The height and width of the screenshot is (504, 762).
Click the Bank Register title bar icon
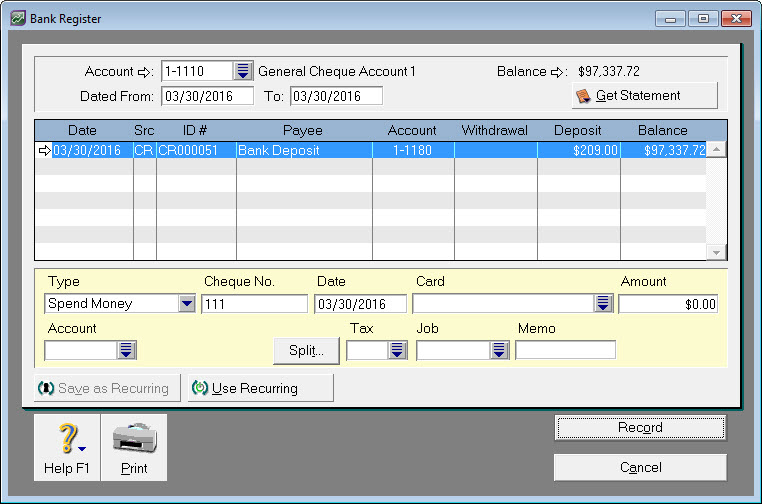click(x=17, y=18)
